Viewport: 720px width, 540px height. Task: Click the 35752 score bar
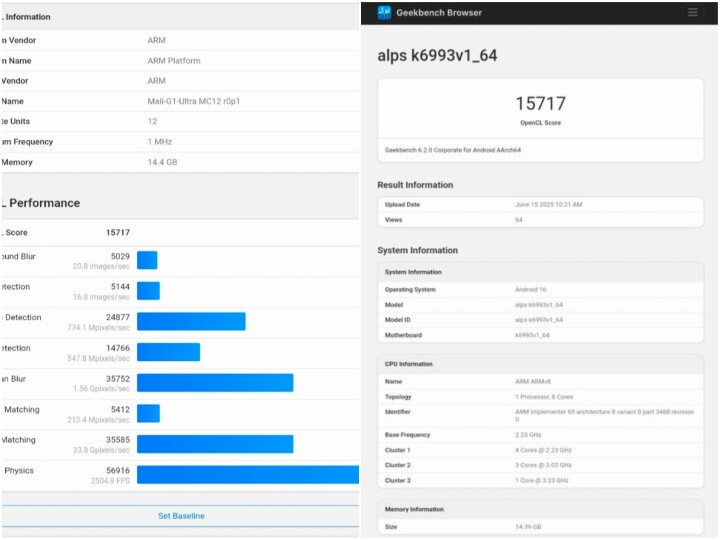click(x=215, y=382)
